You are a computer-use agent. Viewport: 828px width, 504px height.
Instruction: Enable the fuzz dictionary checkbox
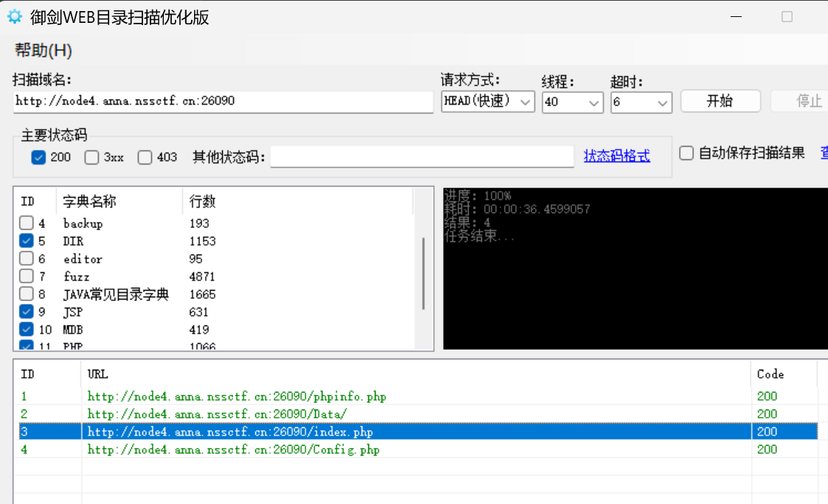[27, 276]
